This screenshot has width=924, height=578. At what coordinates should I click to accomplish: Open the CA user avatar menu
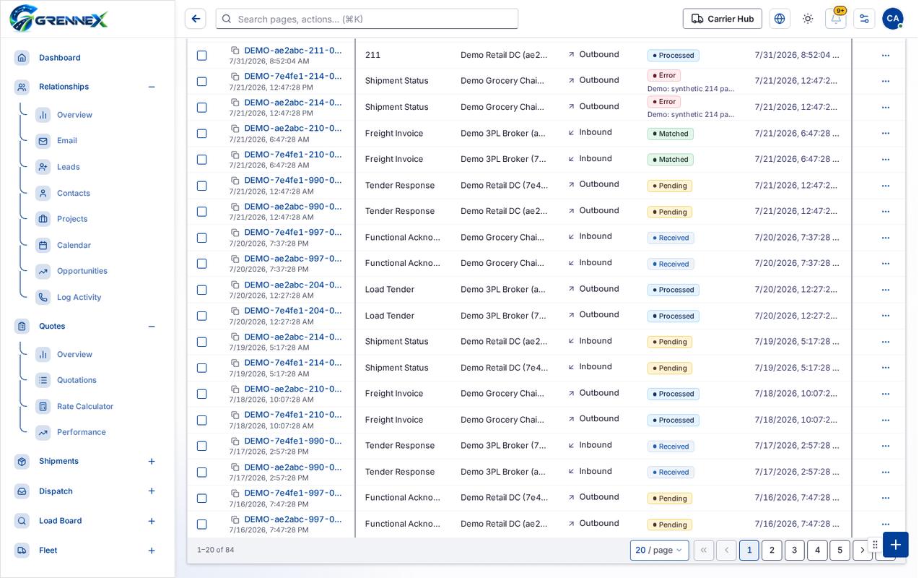coord(893,19)
